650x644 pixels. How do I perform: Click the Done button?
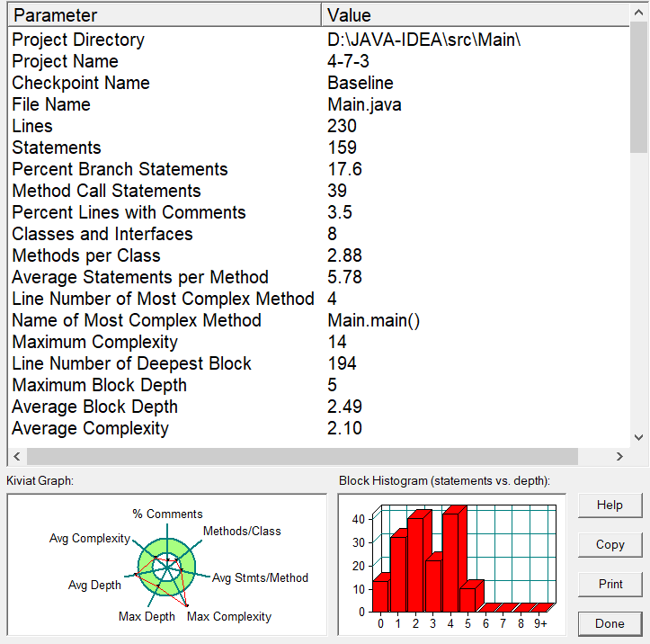tap(610, 623)
